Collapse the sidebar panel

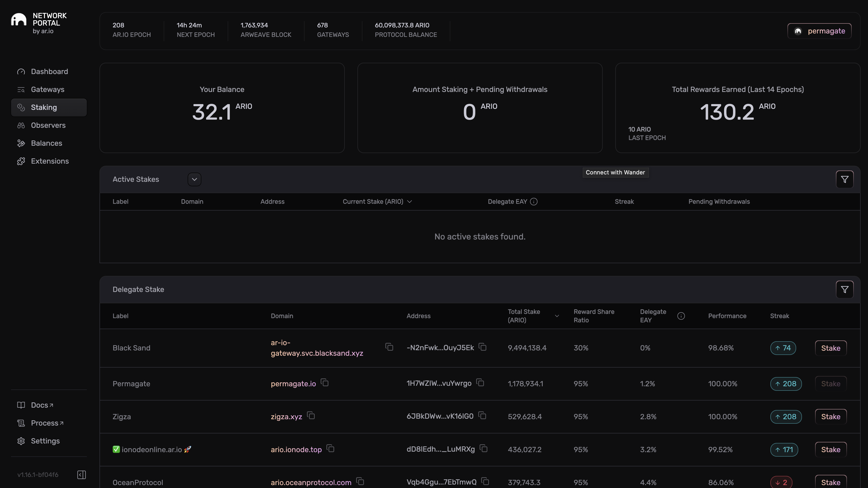pyautogui.click(x=81, y=475)
